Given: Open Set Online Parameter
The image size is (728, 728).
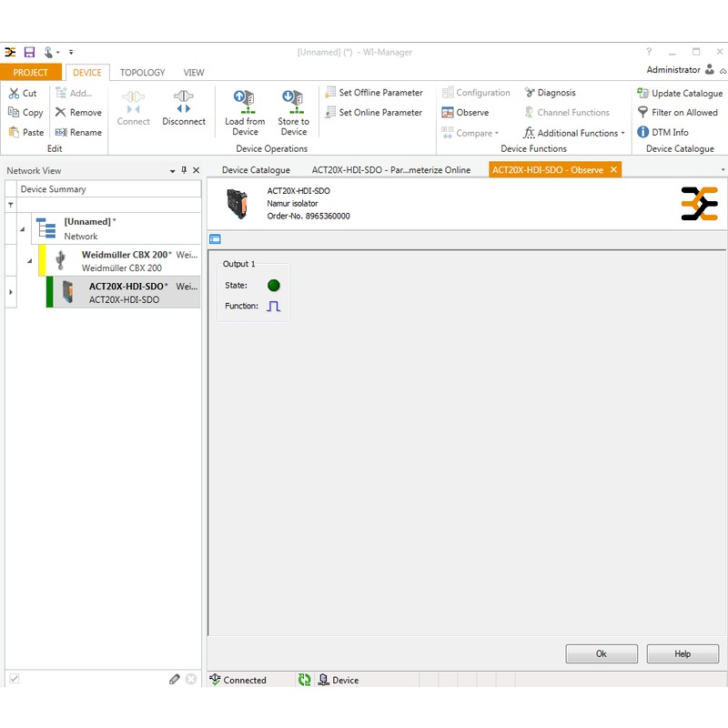Looking at the screenshot, I should (374, 112).
